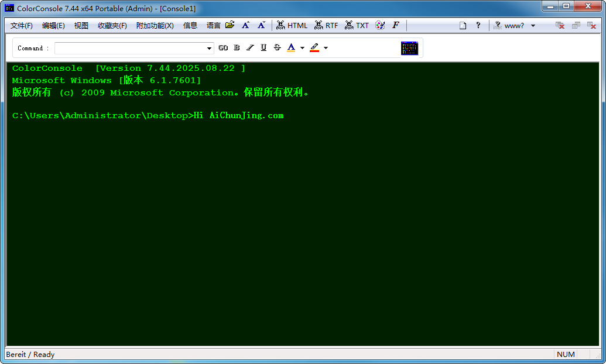
Task: Open the 附加功能(X) menu
Action: [x=155, y=26]
